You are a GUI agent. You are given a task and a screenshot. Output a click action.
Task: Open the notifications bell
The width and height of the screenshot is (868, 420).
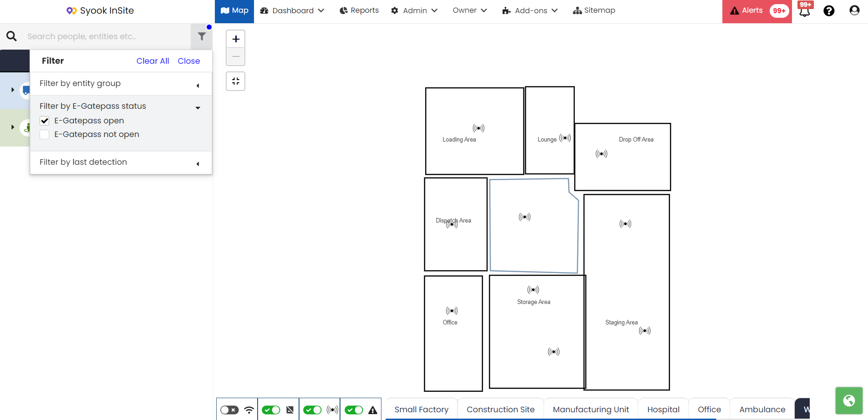[805, 11]
